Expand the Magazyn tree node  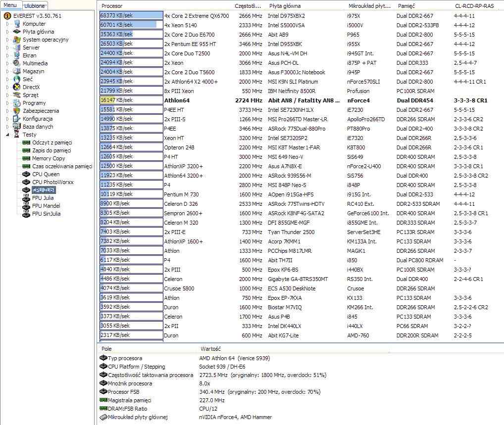click(x=7, y=71)
